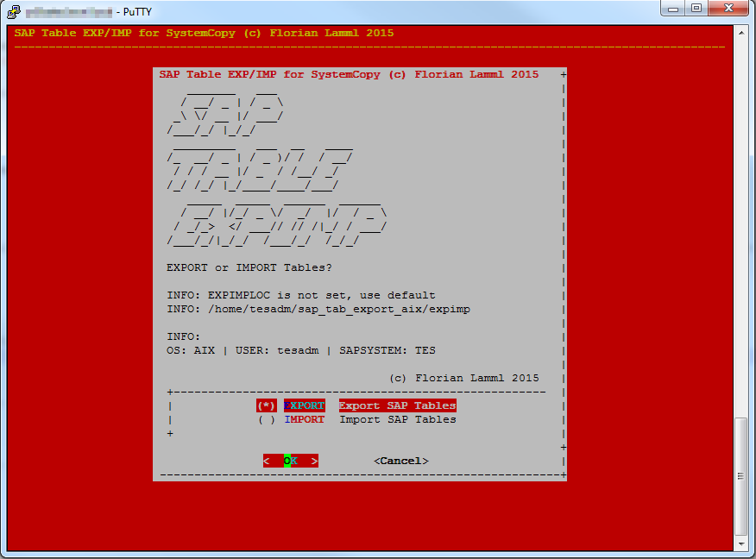Image resolution: width=756 pixels, height=559 pixels.
Task: Click scrollbar up arrow in PuTTY
Action: click(x=741, y=33)
